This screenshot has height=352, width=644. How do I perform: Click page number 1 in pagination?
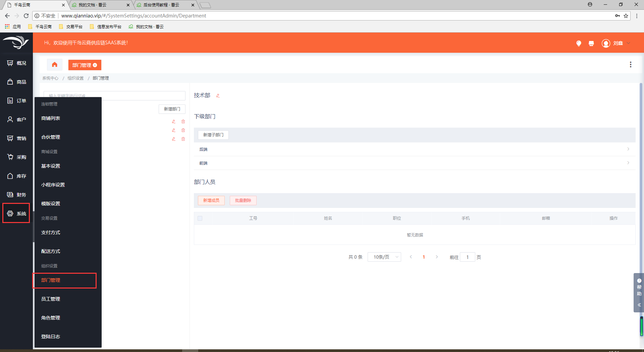[x=424, y=257]
